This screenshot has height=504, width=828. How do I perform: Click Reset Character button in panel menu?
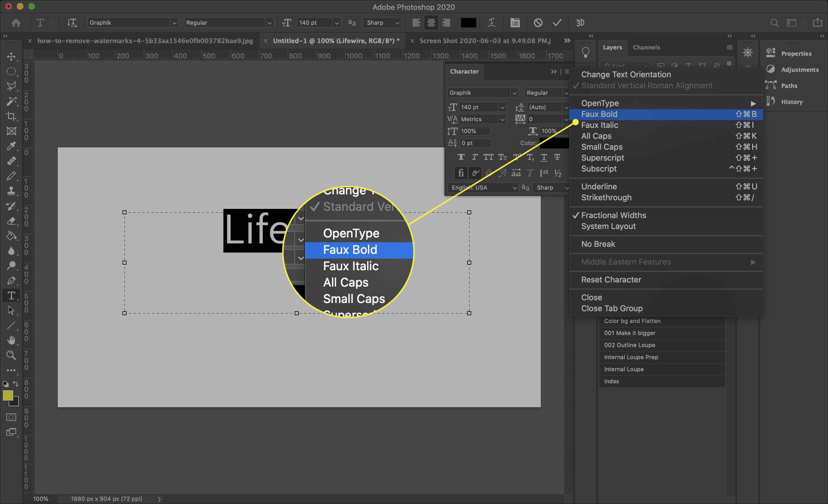[x=611, y=280]
